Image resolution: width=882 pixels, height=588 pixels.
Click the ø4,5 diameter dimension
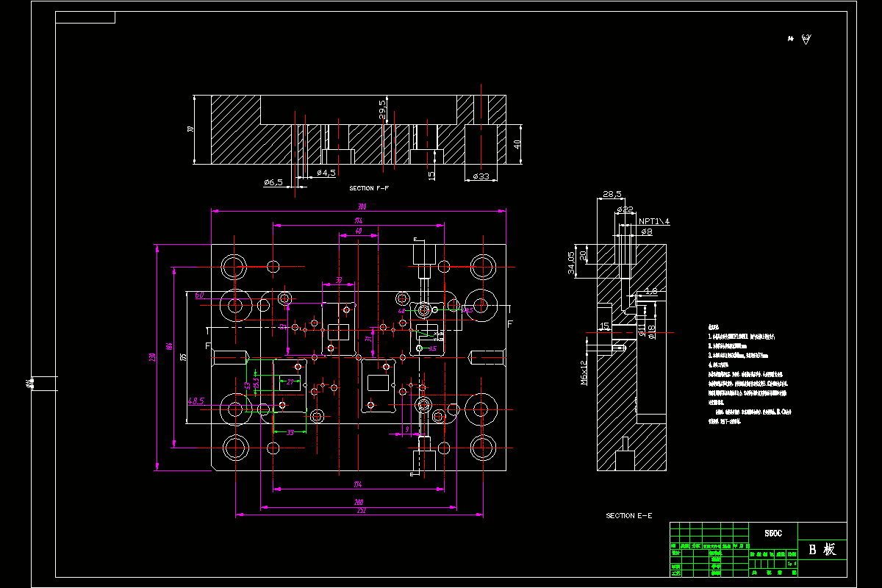point(326,173)
